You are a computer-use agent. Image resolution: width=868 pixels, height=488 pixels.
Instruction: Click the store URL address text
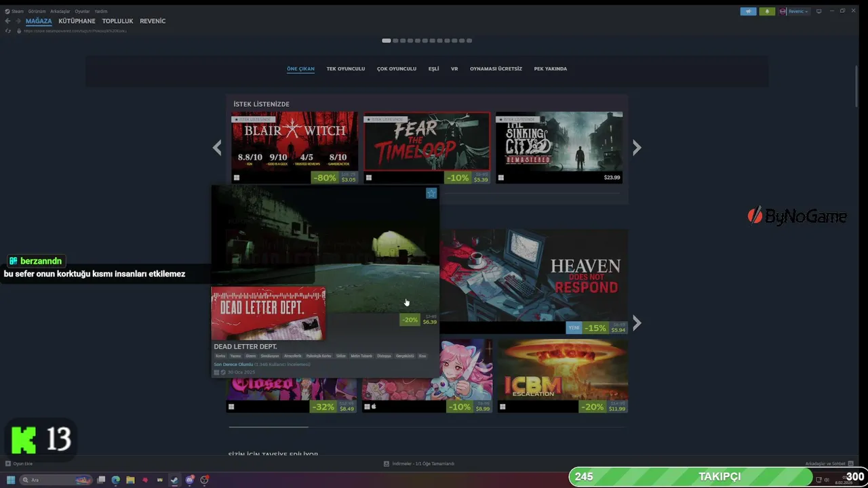(75, 30)
